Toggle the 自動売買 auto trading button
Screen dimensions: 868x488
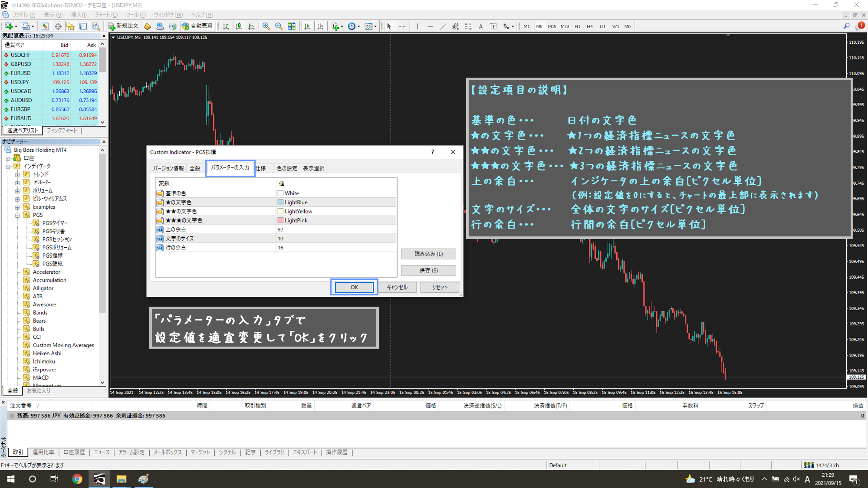point(197,26)
